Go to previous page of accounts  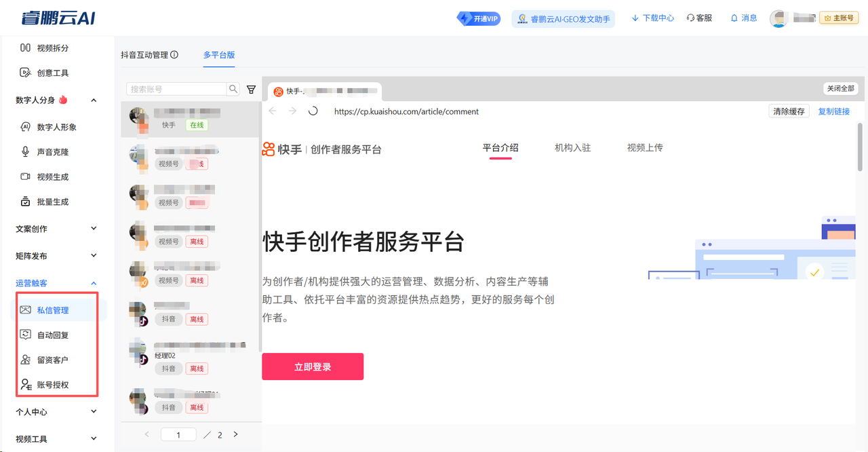click(x=147, y=434)
